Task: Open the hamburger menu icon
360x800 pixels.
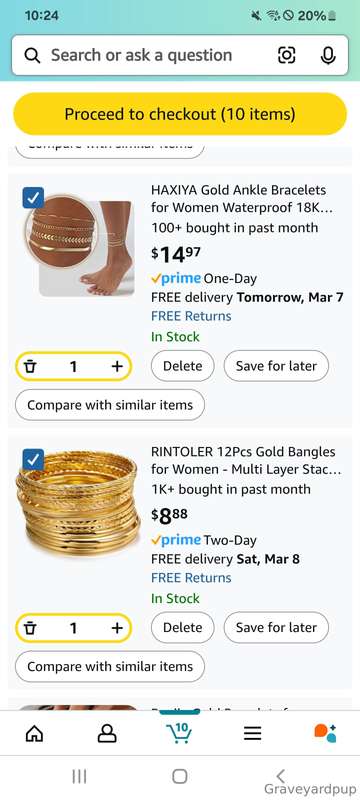Action: [x=252, y=734]
